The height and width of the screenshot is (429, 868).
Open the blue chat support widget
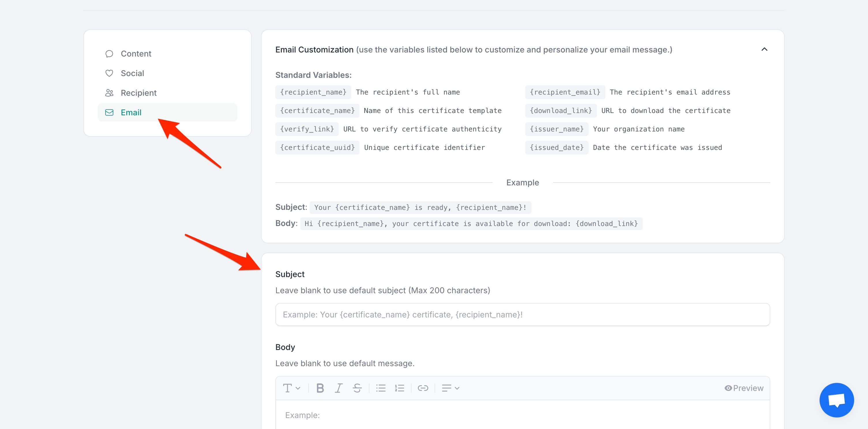837,400
